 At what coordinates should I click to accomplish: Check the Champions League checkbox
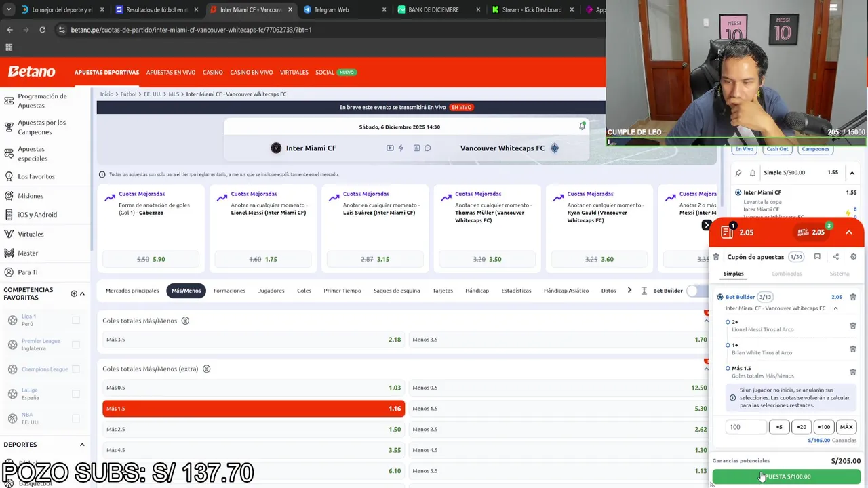coord(76,369)
